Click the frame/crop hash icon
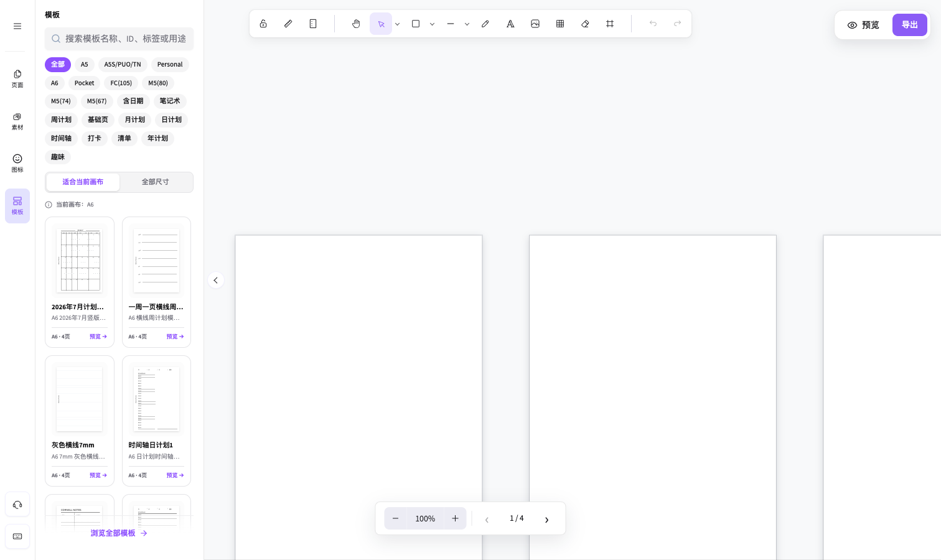The height and width of the screenshot is (560, 941). pos(610,24)
